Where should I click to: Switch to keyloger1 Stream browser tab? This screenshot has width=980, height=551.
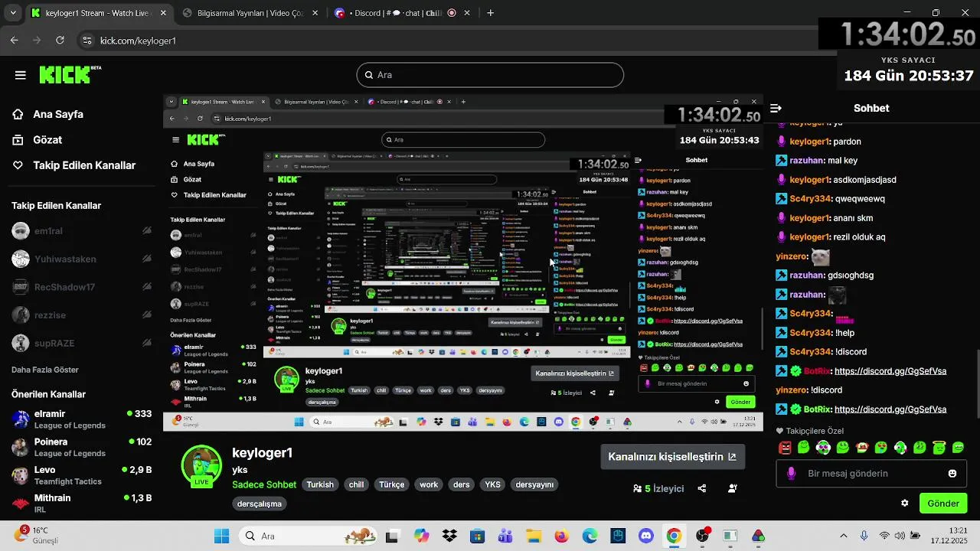coord(100,13)
